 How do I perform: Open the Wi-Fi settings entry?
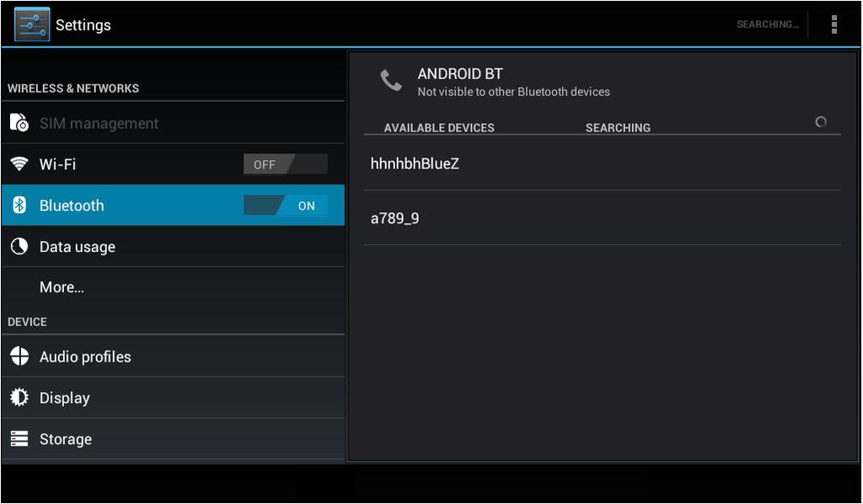174,164
